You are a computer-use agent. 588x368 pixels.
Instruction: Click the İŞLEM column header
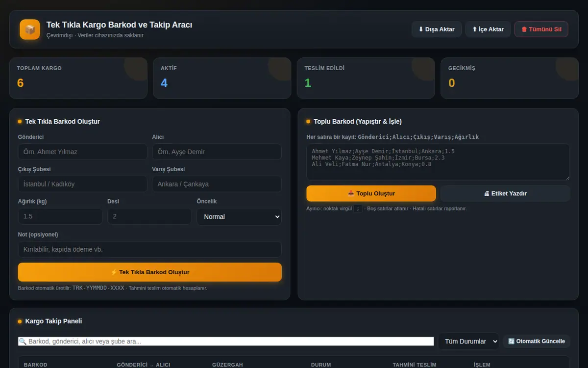tap(482, 365)
